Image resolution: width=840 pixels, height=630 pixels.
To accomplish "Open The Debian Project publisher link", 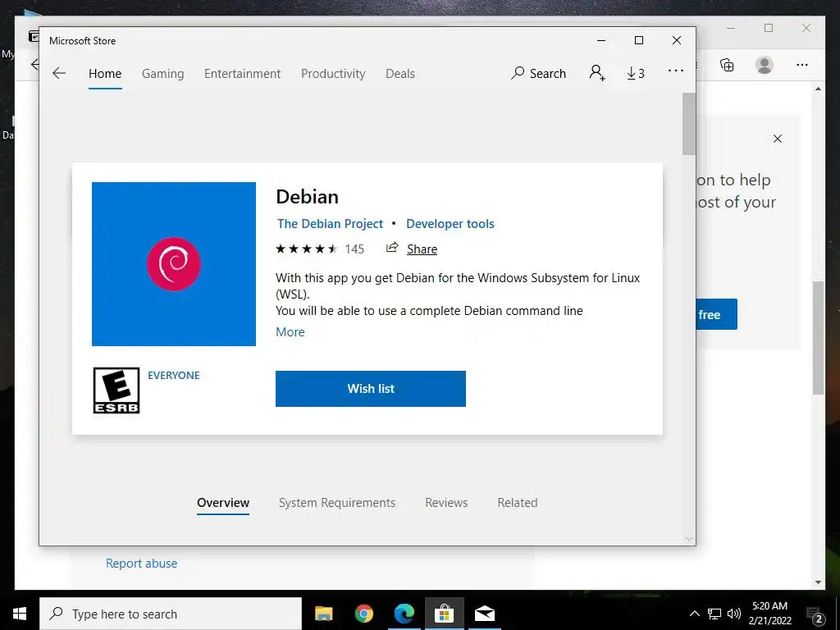I will point(330,223).
